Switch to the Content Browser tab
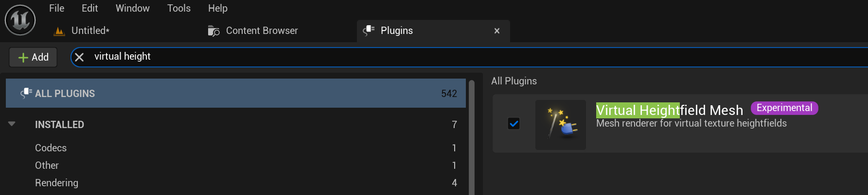Image resolution: width=868 pixels, height=195 pixels. [262, 31]
